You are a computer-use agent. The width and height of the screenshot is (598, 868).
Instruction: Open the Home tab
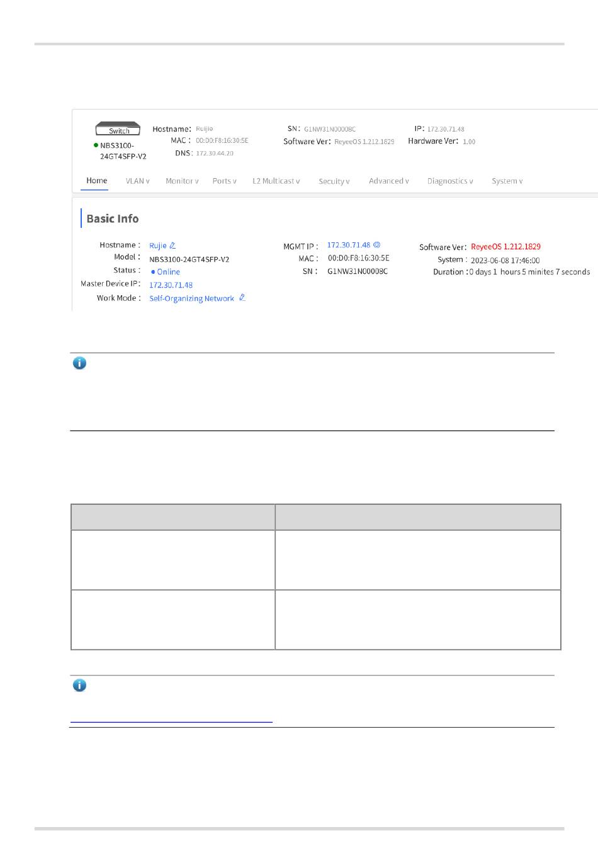pos(97,181)
